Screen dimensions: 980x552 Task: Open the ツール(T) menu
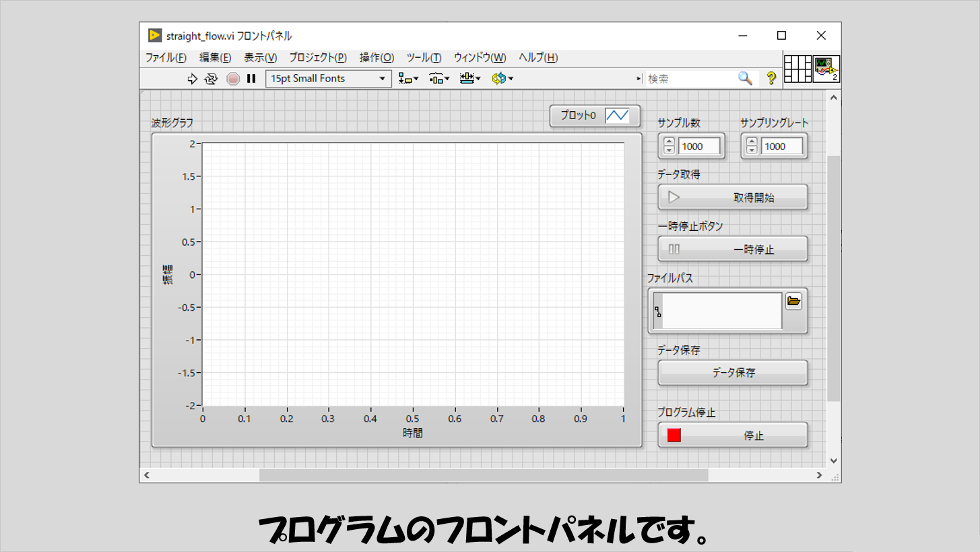[x=424, y=58]
